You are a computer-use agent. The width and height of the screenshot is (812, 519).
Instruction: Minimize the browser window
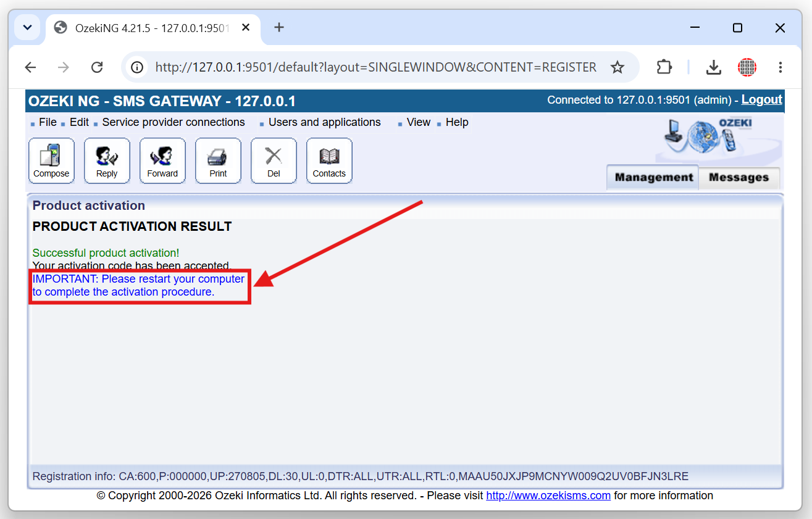[695, 28]
